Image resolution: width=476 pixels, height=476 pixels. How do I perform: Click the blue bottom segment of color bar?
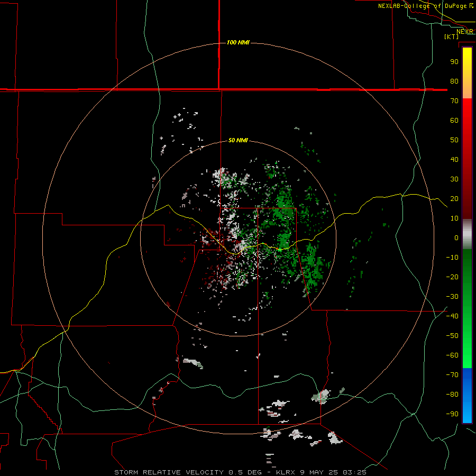tap(467, 396)
